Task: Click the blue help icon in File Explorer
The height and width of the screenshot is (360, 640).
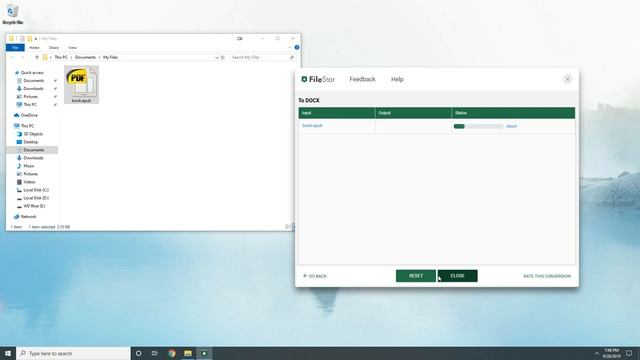Action: [297, 47]
